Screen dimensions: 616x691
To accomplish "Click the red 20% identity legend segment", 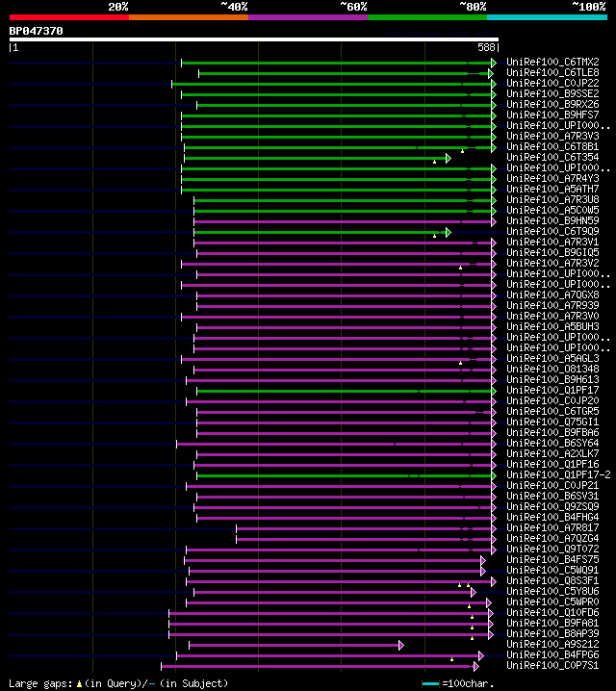I will click(69, 17).
